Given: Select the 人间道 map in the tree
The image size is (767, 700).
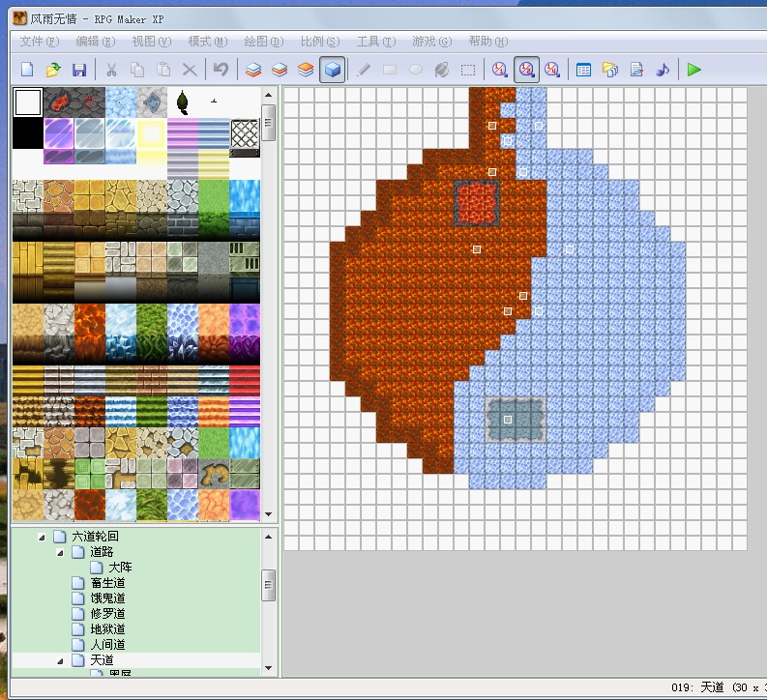Looking at the screenshot, I should [x=107, y=645].
